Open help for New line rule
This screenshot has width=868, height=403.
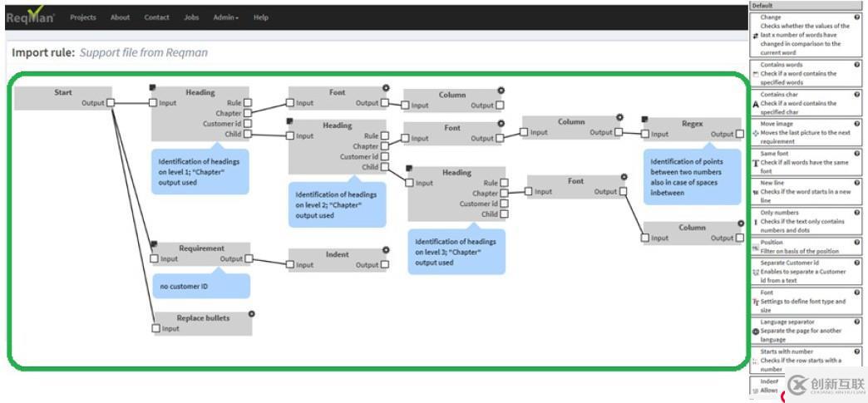(857, 183)
